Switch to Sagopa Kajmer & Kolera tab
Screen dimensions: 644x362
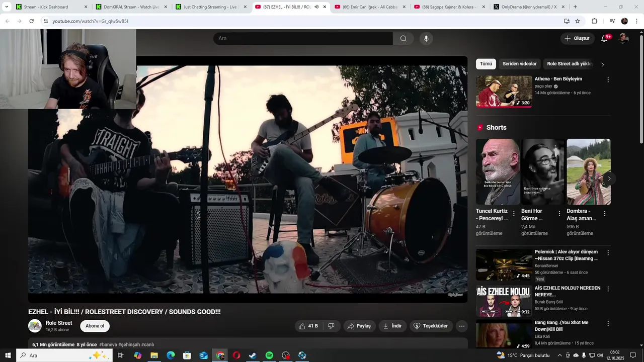tap(450, 7)
